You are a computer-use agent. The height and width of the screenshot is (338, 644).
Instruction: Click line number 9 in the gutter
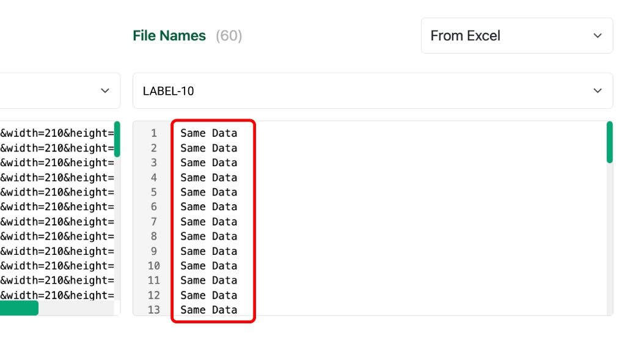click(154, 251)
